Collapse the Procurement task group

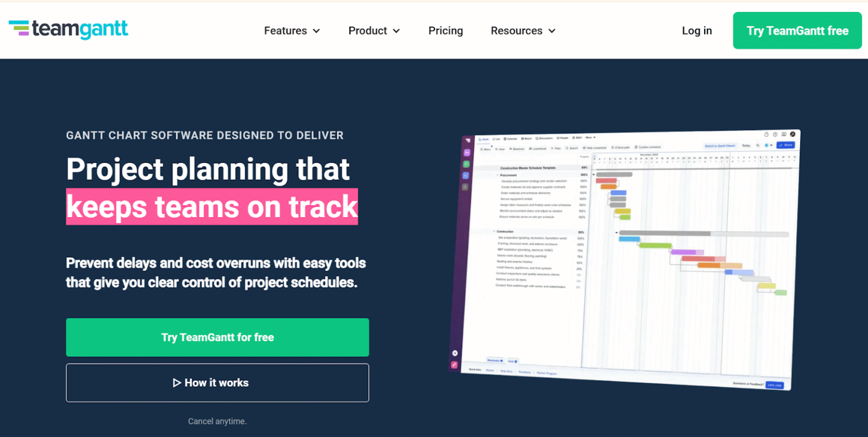[x=497, y=175]
